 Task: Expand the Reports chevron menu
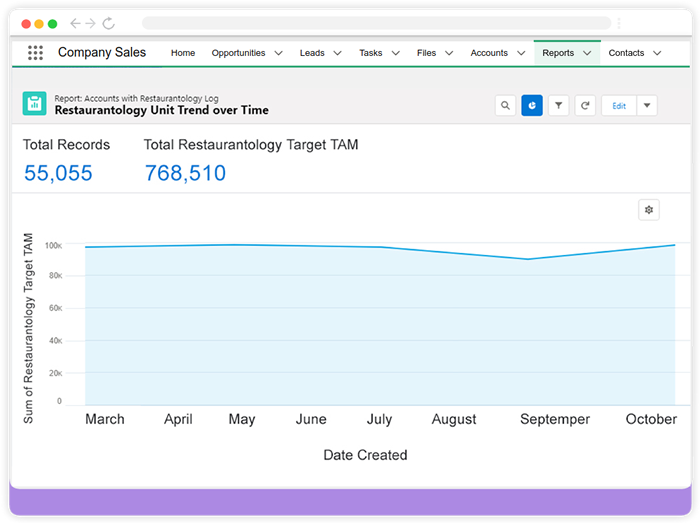click(x=588, y=53)
